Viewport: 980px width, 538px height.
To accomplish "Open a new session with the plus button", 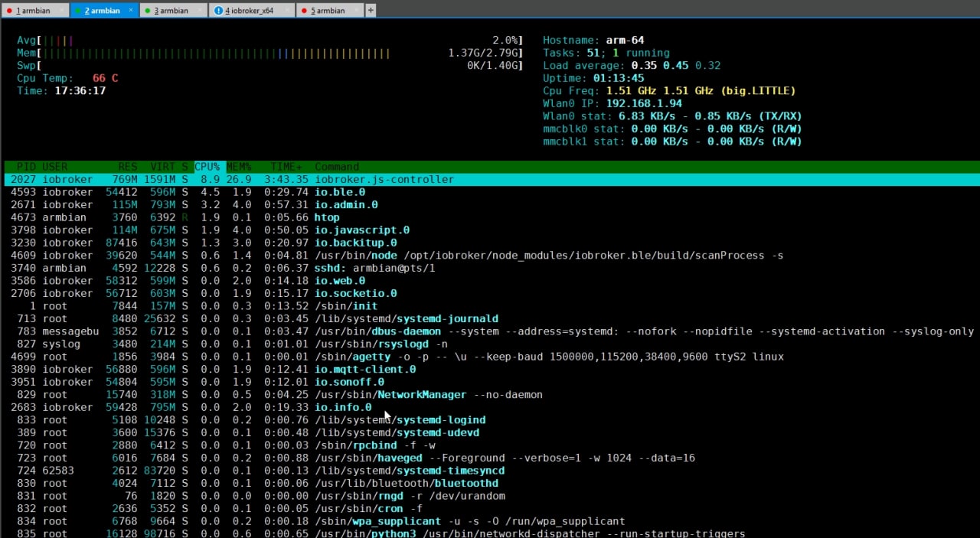I will (x=371, y=11).
